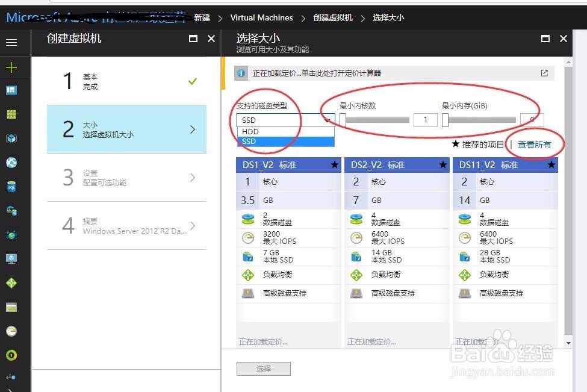Open the 支持的磁盘类型 dropdown
Image resolution: width=587 pixels, height=392 pixels.
[285, 120]
